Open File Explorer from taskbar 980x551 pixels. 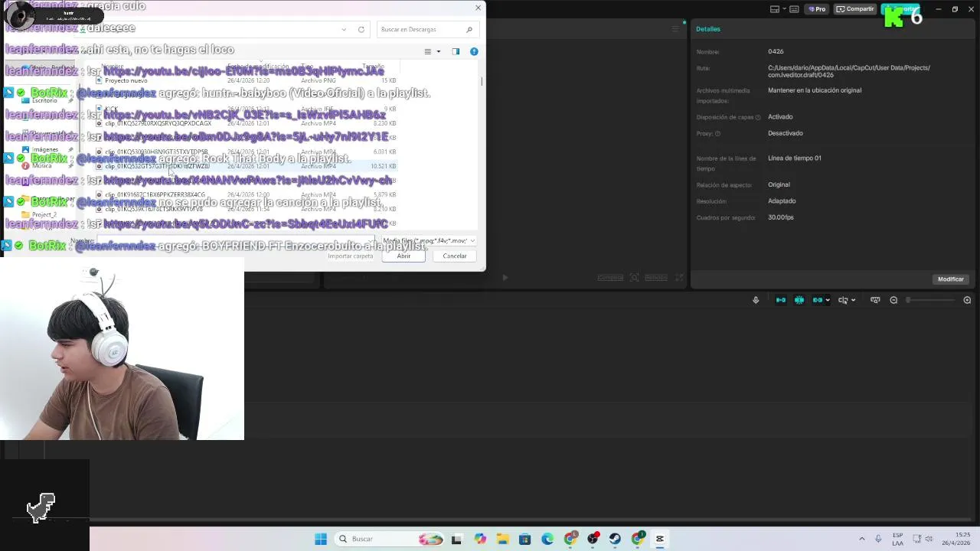(502, 539)
